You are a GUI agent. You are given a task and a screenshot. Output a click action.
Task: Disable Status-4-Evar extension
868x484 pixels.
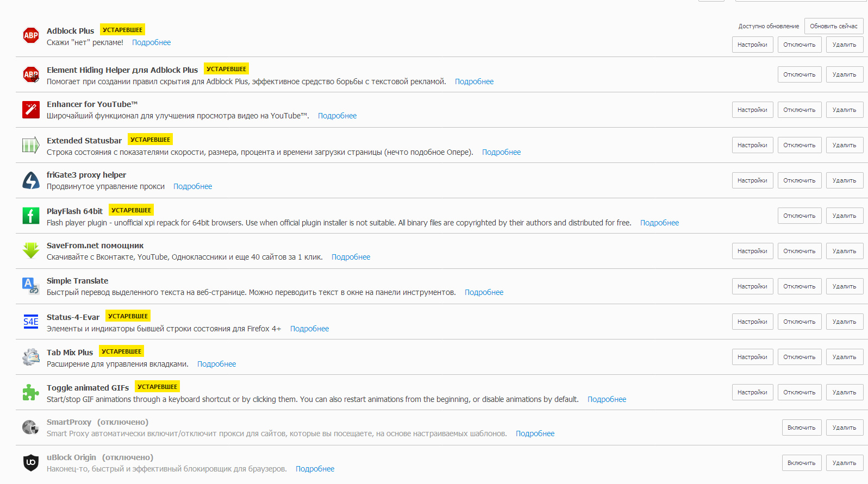(800, 322)
